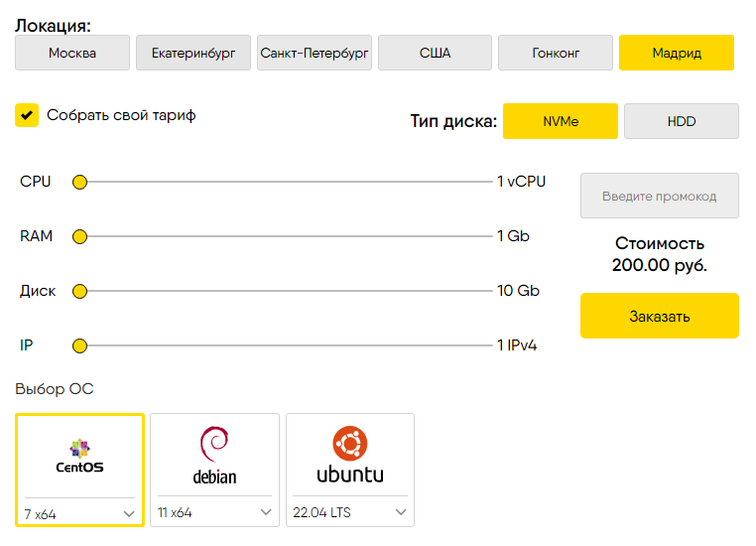
Task: Select Мадрид location
Action: tap(676, 53)
